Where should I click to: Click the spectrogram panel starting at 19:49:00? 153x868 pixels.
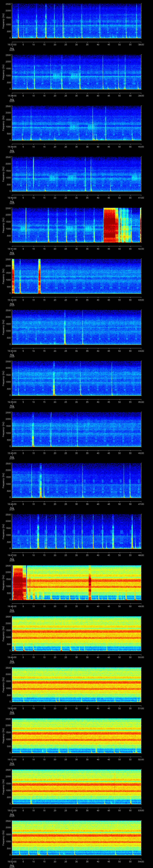click(x=76, y=633)
